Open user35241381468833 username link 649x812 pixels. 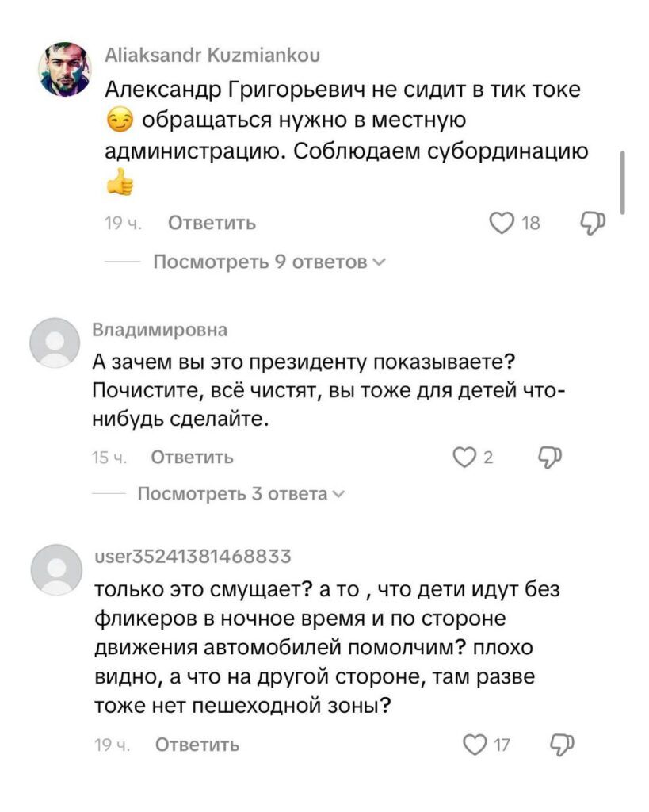click(193, 556)
